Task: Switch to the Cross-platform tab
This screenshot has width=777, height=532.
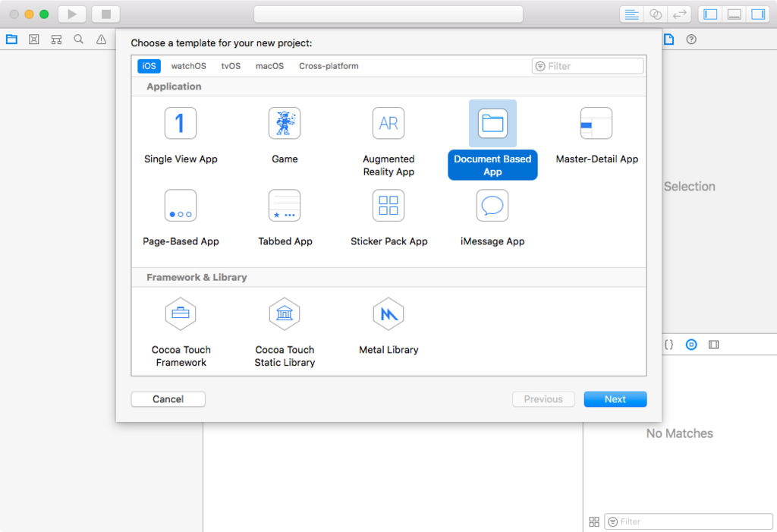Action: point(329,66)
